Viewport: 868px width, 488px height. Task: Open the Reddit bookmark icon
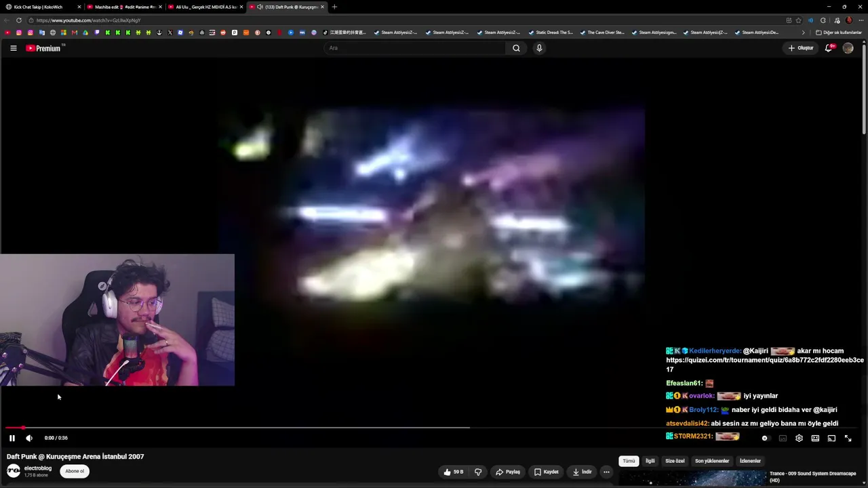(x=223, y=33)
